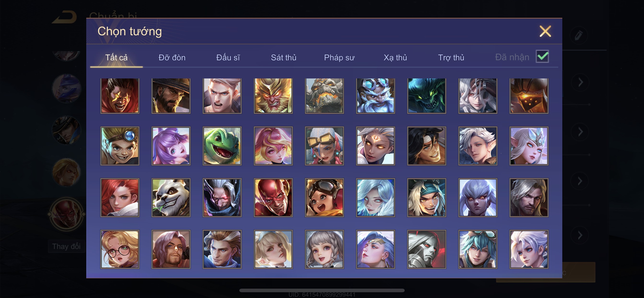Select the blonde girl with round glasses
Image resolution: width=644 pixels, height=298 pixels.
(x=120, y=249)
